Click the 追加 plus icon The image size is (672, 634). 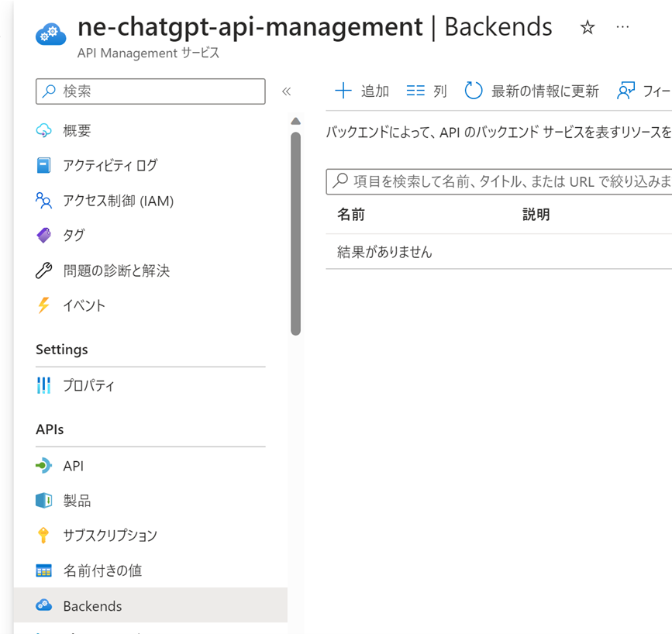tap(343, 91)
